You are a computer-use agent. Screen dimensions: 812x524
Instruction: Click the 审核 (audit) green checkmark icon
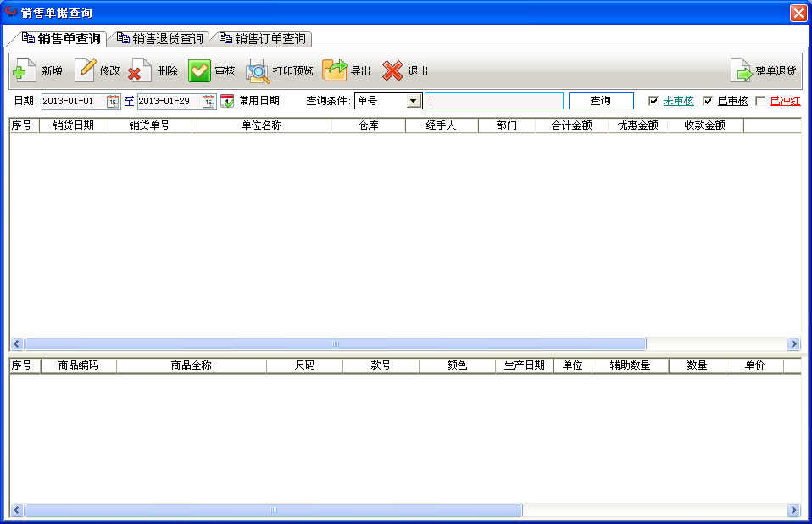click(x=199, y=70)
